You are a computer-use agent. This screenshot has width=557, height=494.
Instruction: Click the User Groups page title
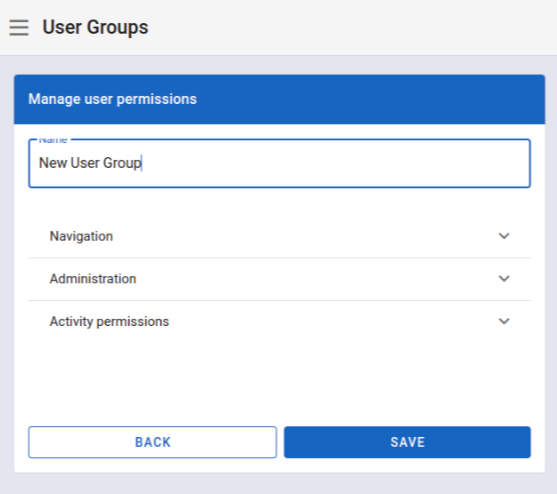95,27
